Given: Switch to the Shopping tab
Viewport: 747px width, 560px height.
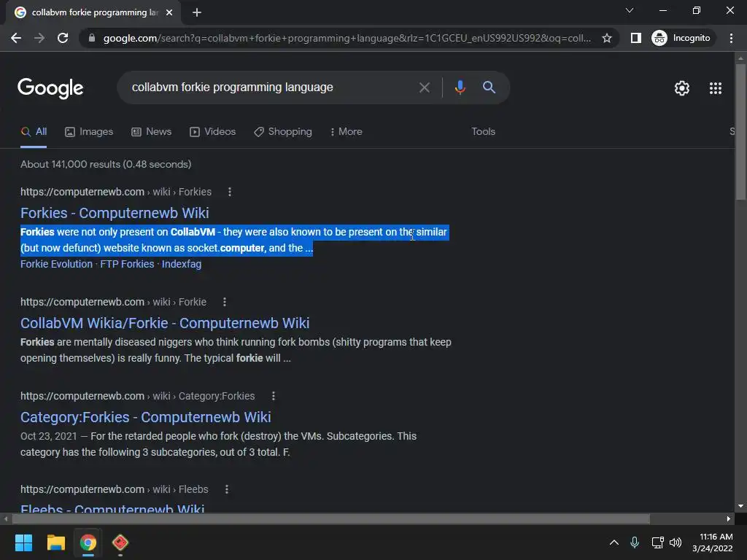Looking at the screenshot, I should (283, 132).
